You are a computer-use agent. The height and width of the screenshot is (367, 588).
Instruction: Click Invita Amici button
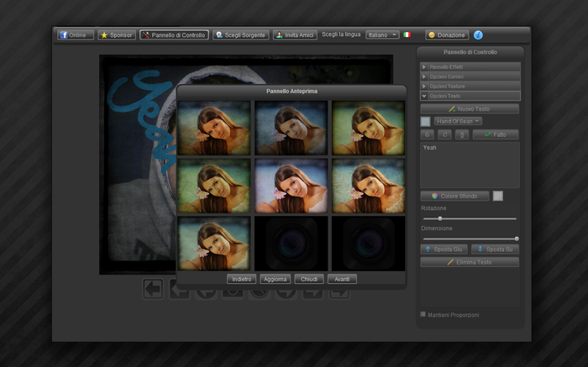point(294,35)
